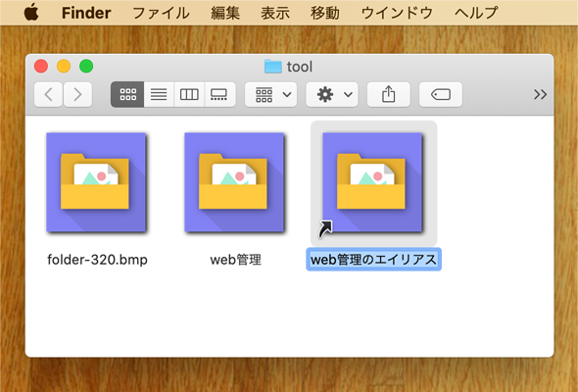The image size is (578, 392).
Task: Click the Share toolbar button
Action: tap(389, 94)
